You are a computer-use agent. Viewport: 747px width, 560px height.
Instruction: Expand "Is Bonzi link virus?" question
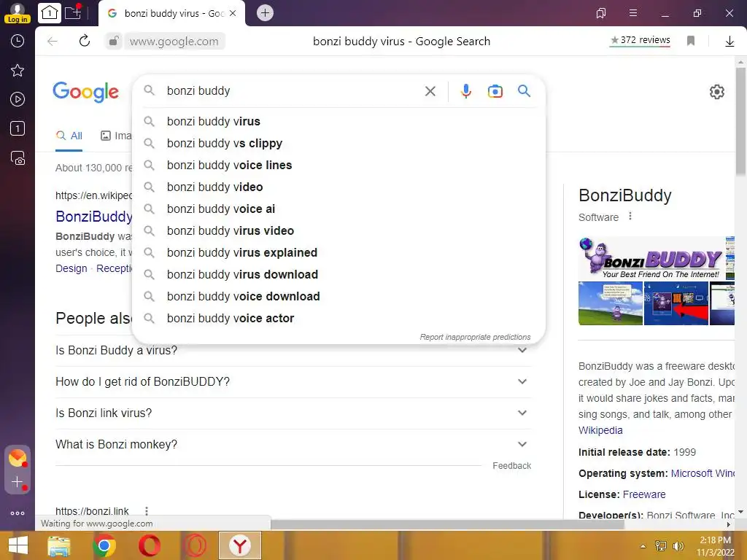coord(293,413)
